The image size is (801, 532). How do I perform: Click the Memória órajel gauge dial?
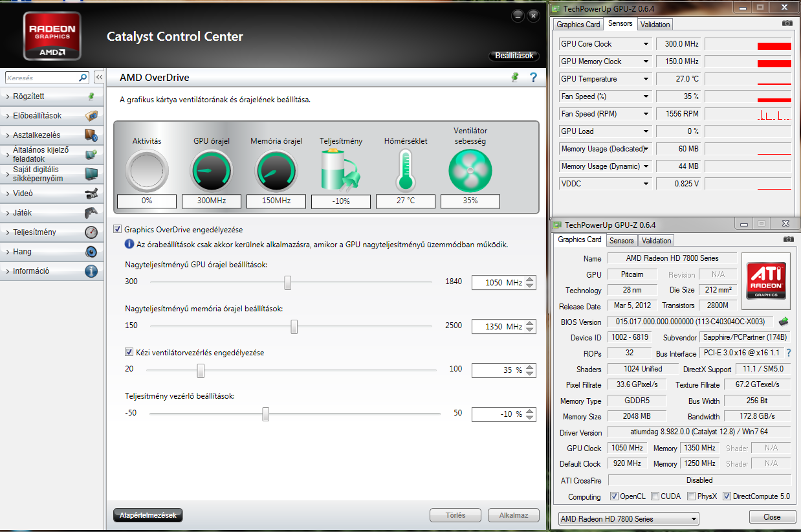coord(276,171)
